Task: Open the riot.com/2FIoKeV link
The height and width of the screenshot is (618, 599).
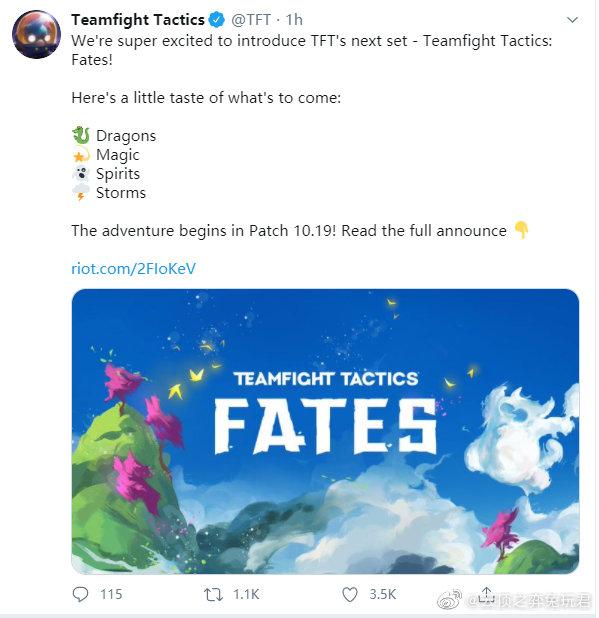Action: click(133, 268)
